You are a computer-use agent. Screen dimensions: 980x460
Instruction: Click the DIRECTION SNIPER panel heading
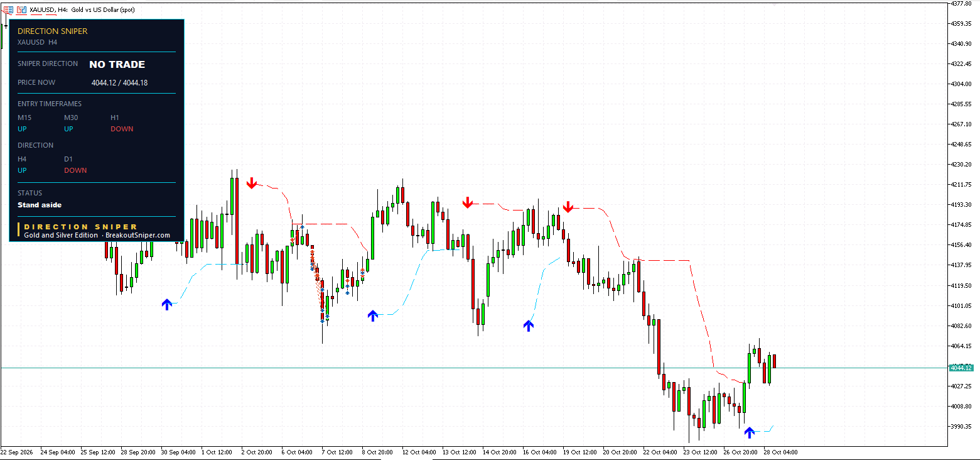click(x=53, y=31)
